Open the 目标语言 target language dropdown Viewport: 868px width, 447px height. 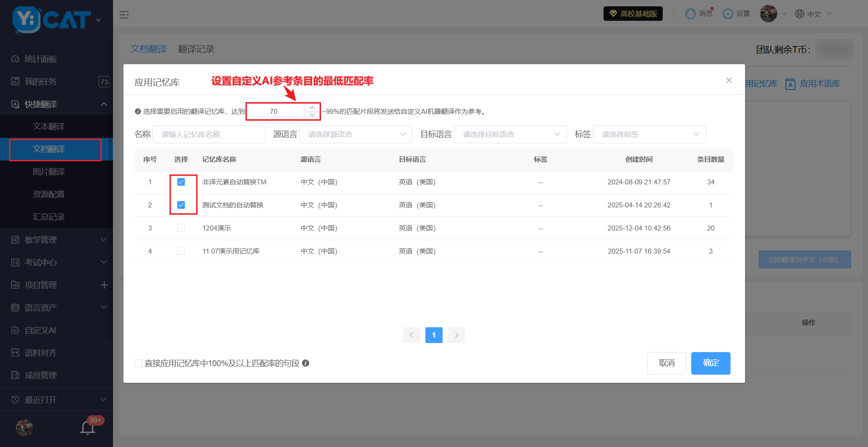tap(510, 134)
